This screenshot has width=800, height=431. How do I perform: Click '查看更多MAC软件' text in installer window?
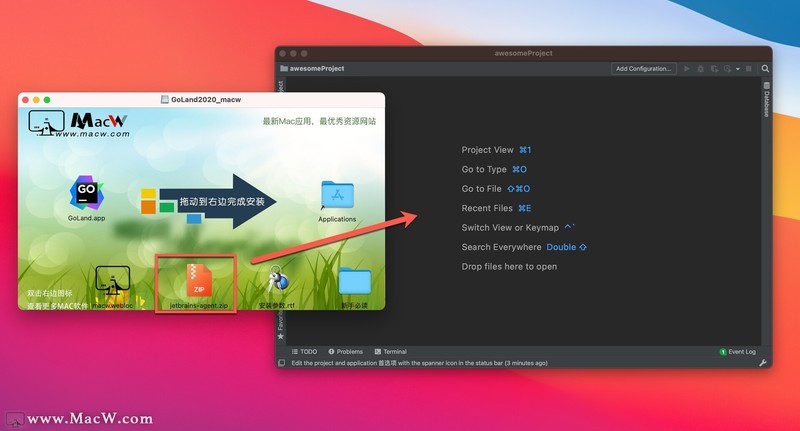coord(58,306)
